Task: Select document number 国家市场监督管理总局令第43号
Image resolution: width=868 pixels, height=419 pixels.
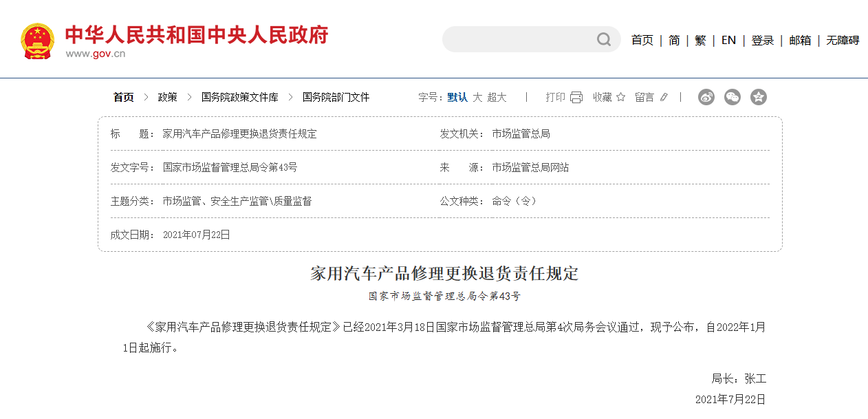Action: pyautogui.click(x=230, y=167)
